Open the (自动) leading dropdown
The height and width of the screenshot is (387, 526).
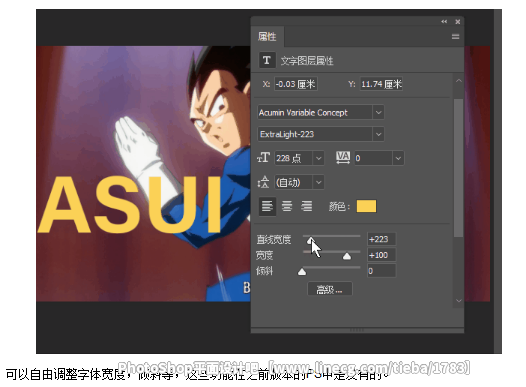[x=318, y=182]
